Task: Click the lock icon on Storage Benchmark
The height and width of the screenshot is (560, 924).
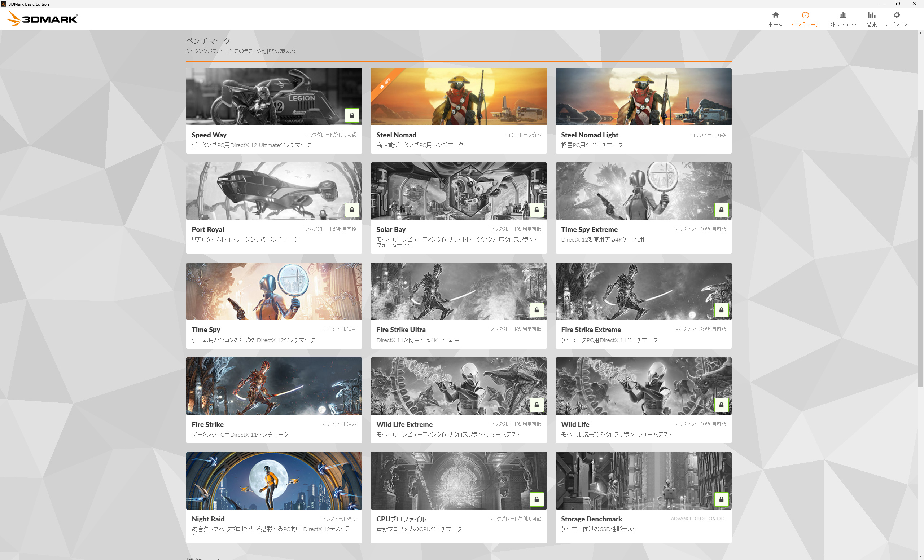Action: [x=721, y=499]
